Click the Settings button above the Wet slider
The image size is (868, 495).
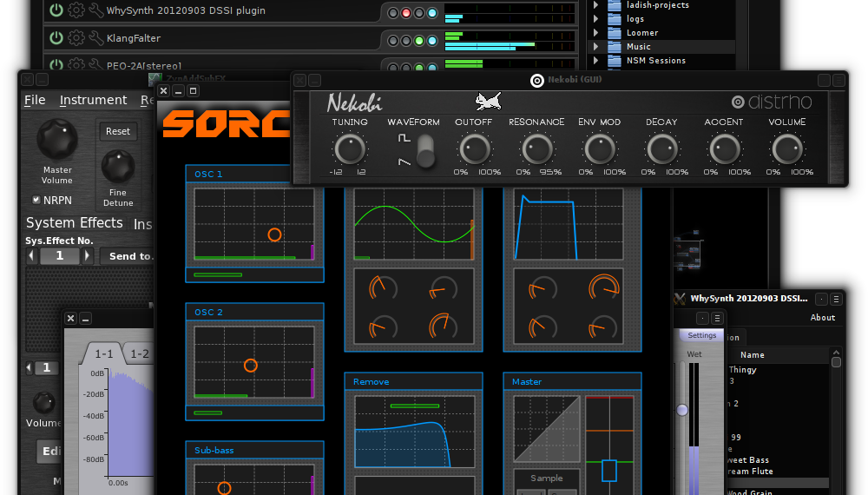click(702, 335)
